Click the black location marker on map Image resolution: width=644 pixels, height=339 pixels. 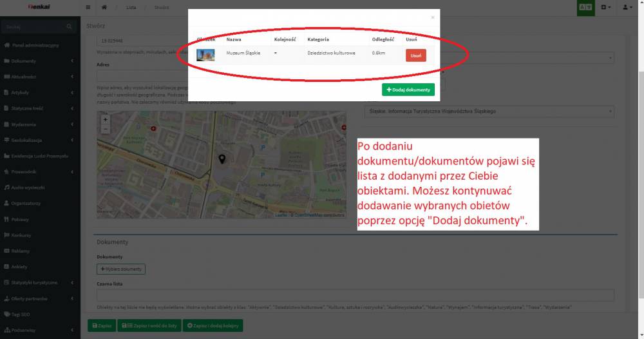(x=222, y=159)
